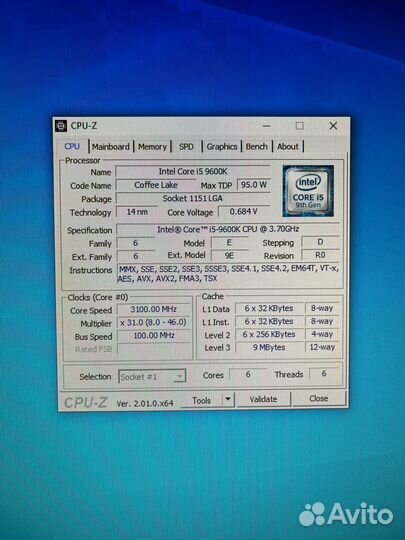Viewport: 405px width, 540px height.
Task: Click the L1 Inst. '8-way' associativity field
Action: click(322, 321)
